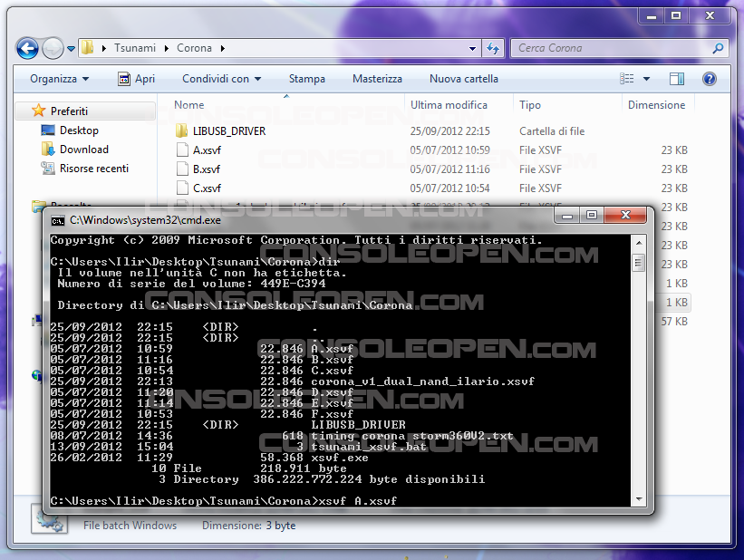Click the Apri toolbar button
The image size is (744, 560).
coord(136,79)
